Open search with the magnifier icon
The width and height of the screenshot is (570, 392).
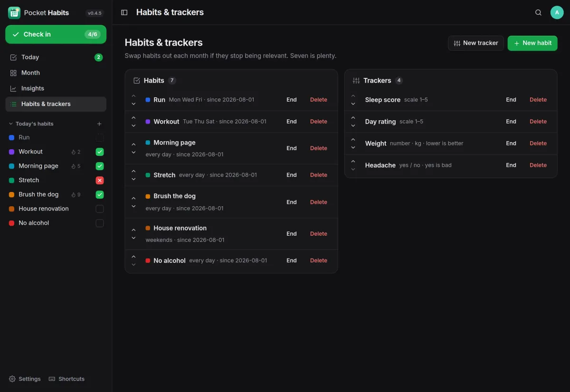coord(538,12)
